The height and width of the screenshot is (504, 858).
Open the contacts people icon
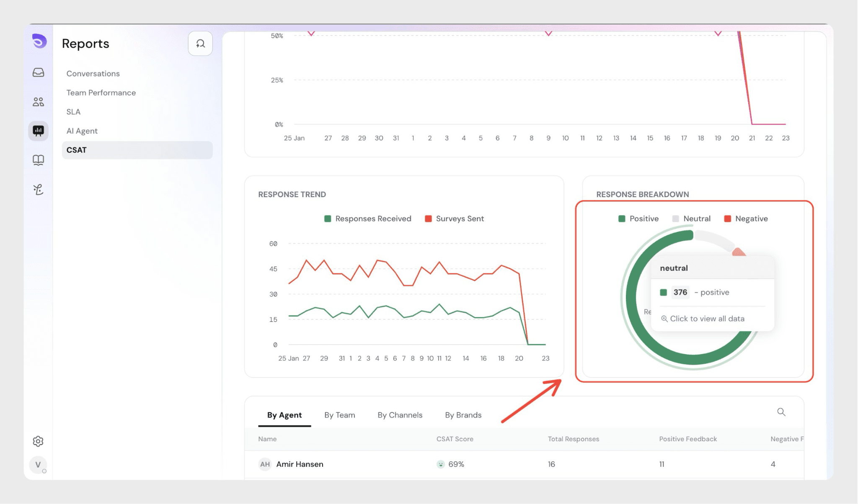point(38,102)
